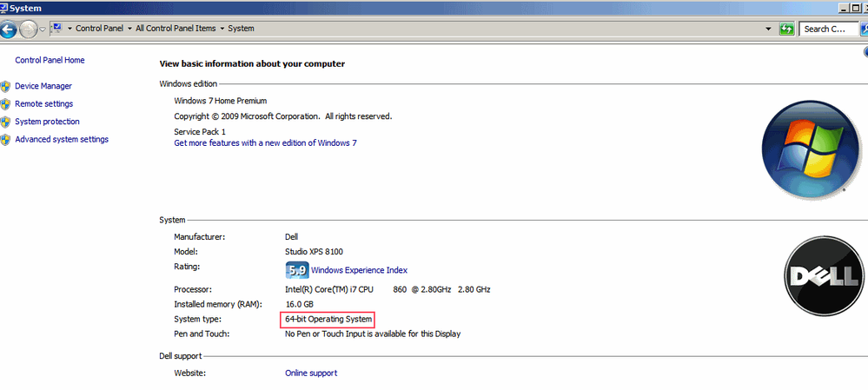
Task: Click the Manufacturer value Dell
Action: 291,237
